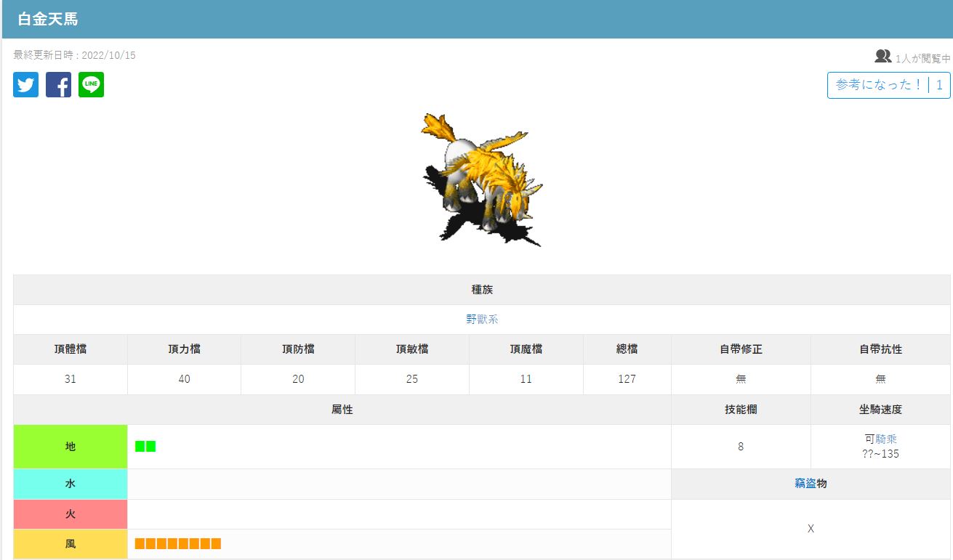953x560 pixels.
Task: Click the 参考になった! button
Action: 888,85
